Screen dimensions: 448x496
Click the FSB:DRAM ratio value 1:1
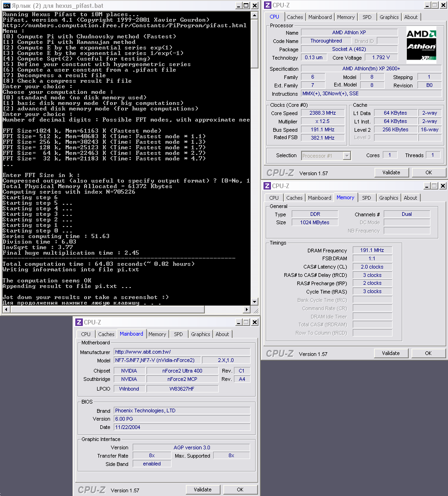click(x=372, y=258)
